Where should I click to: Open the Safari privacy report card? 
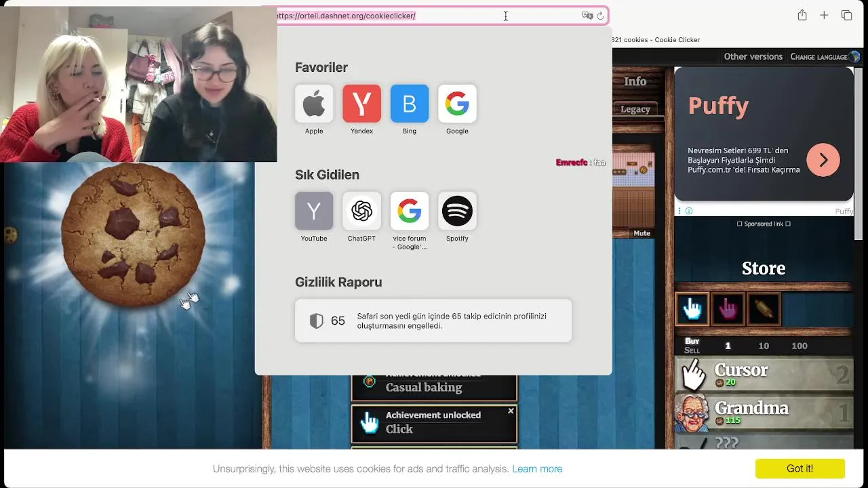point(433,321)
